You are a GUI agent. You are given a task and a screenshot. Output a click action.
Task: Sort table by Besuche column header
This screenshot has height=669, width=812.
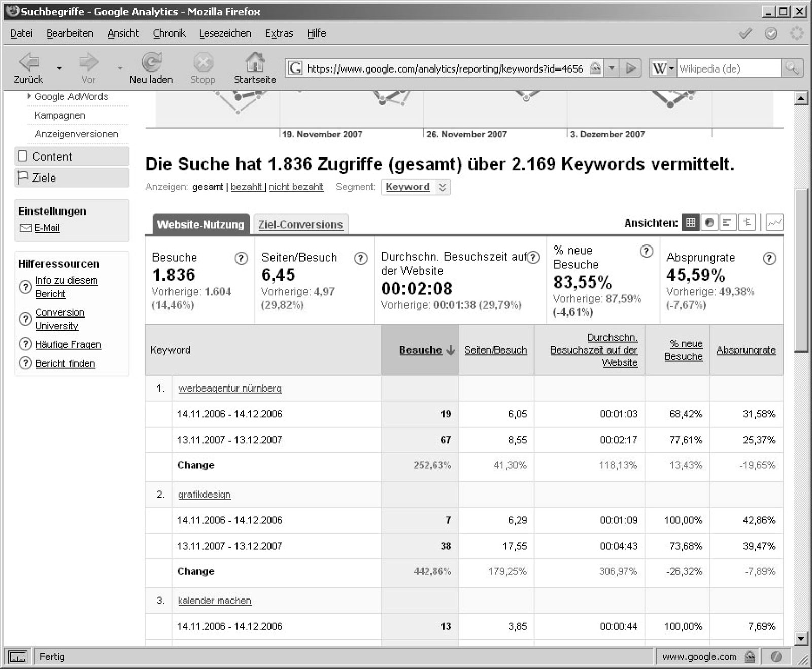(x=420, y=350)
